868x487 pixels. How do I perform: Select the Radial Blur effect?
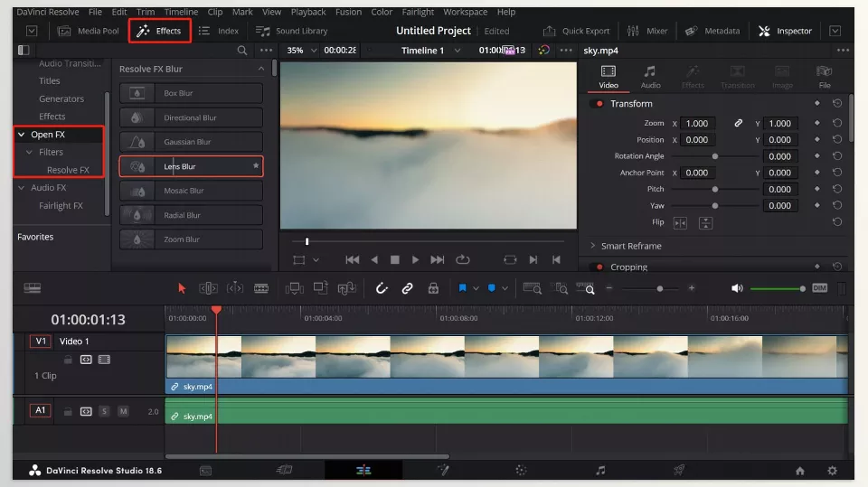tap(191, 215)
